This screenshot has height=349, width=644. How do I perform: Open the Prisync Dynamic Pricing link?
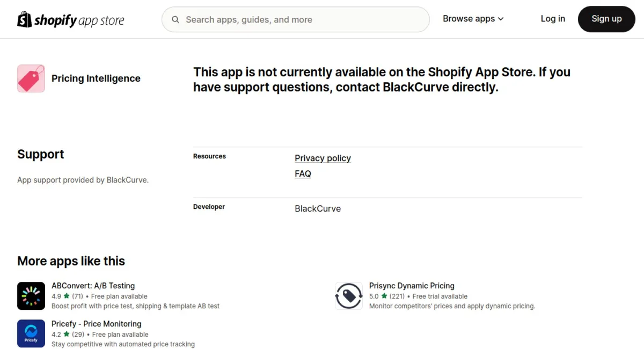click(x=412, y=286)
